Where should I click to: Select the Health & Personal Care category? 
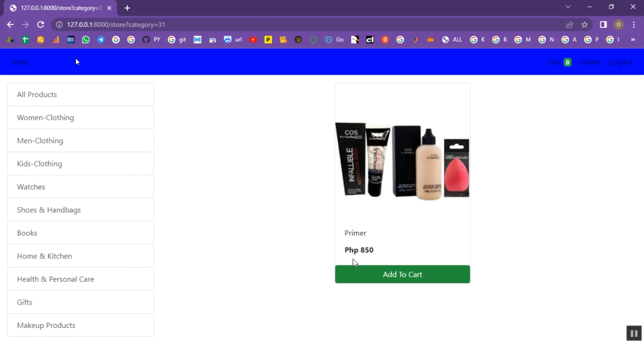click(x=81, y=279)
